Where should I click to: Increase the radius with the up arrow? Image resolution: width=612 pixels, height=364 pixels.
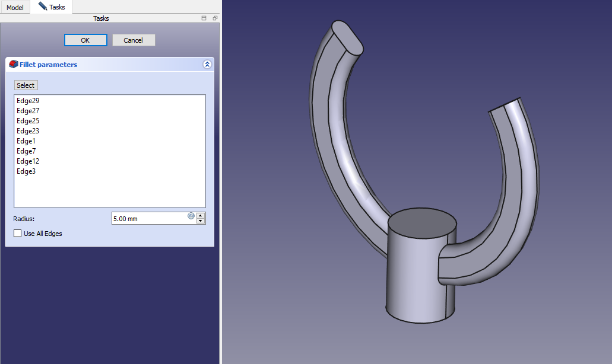coord(201,215)
